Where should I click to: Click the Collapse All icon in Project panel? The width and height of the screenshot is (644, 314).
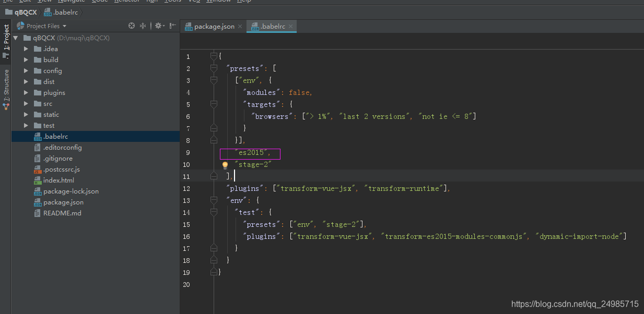pos(143,26)
